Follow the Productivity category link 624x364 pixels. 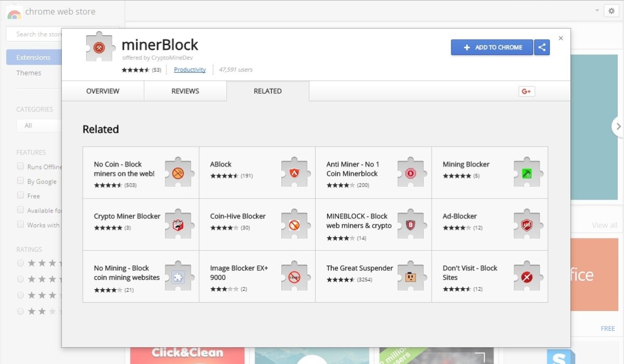pos(190,70)
